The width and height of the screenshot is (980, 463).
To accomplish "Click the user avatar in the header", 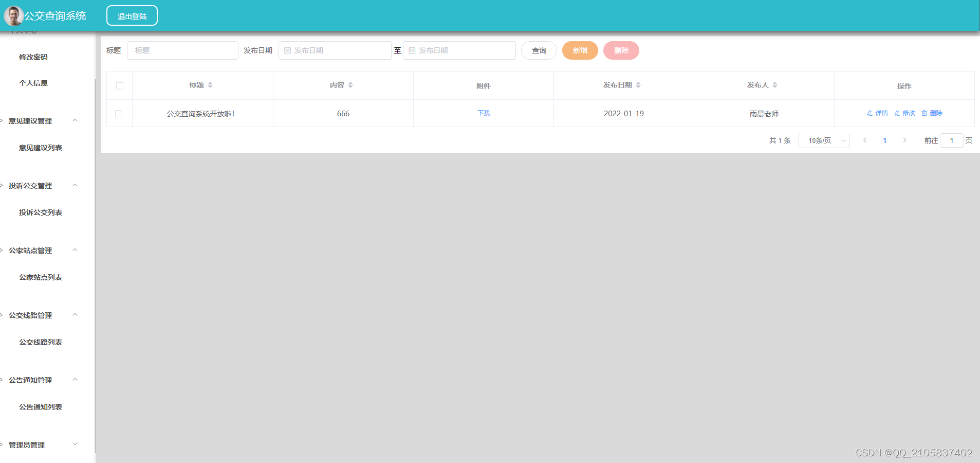I will (x=13, y=16).
